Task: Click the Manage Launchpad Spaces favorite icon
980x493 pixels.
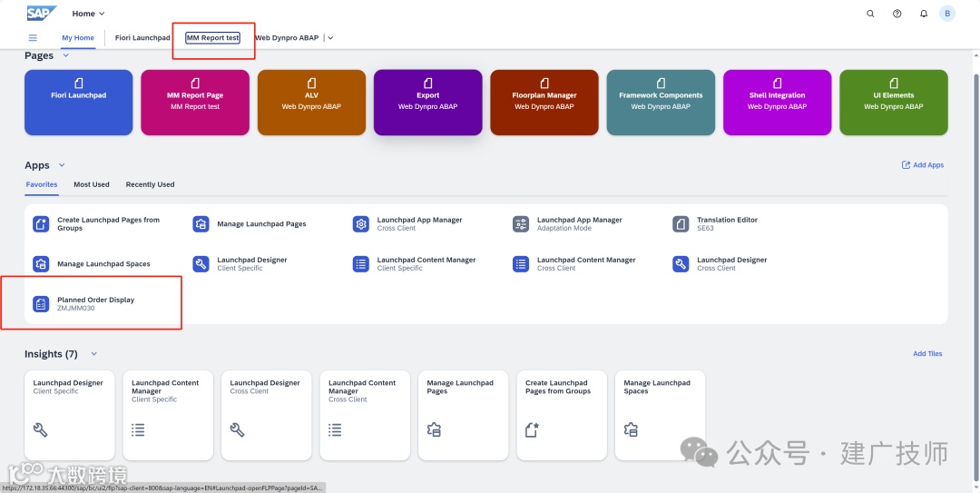Action: pyautogui.click(x=41, y=264)
